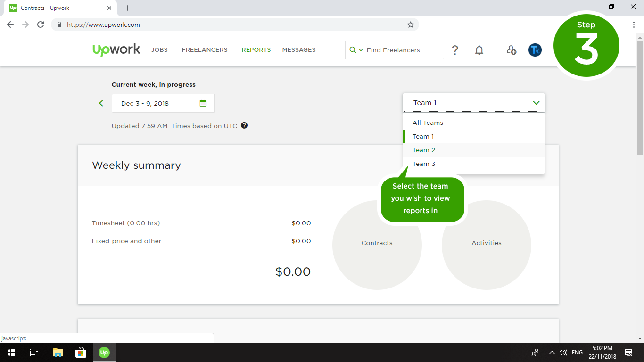Bookmark this page with star icon
The width and height of the screenshot is (644, 362).
tap(410, 25)
